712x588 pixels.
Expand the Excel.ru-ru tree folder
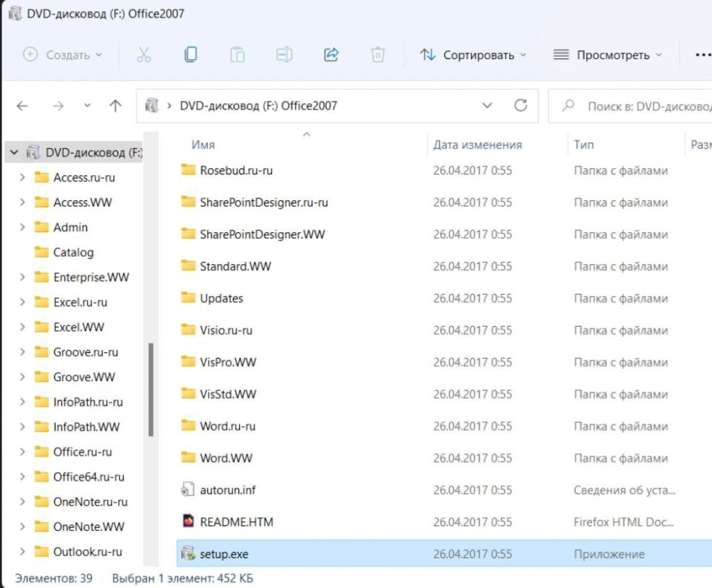tap(22, 302)
